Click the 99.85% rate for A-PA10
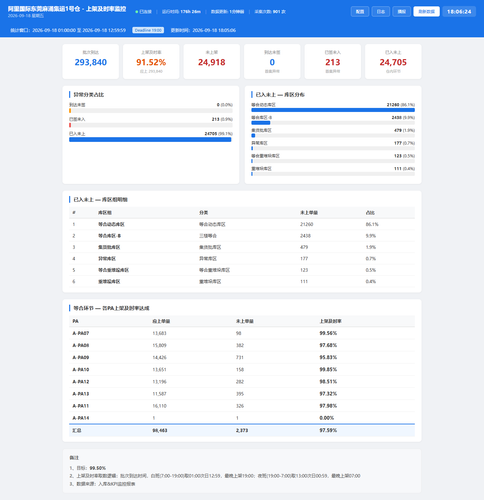Viewport: 484px width, 500px height. point(328,369)
